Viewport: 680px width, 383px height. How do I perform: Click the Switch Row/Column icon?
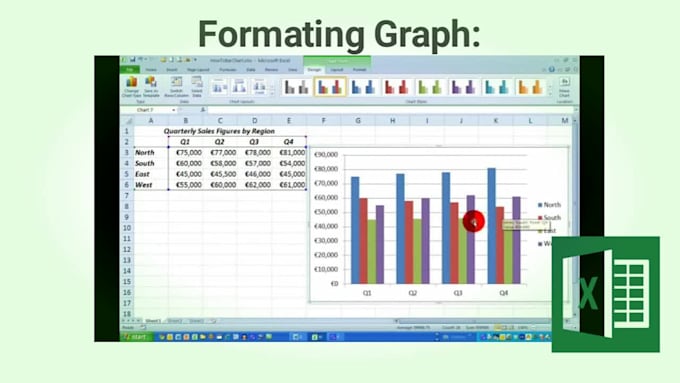(176, 87)
